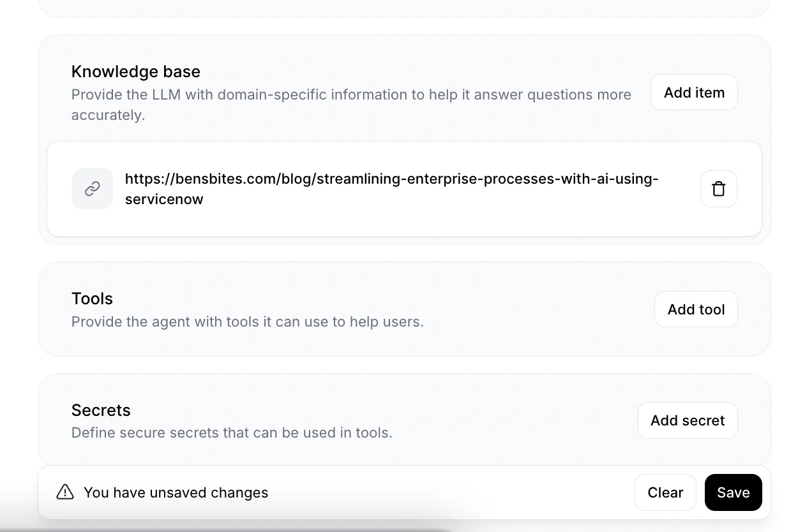Click 'Define secure secrets' description text

pyautogui.click(x=232, y=432)
